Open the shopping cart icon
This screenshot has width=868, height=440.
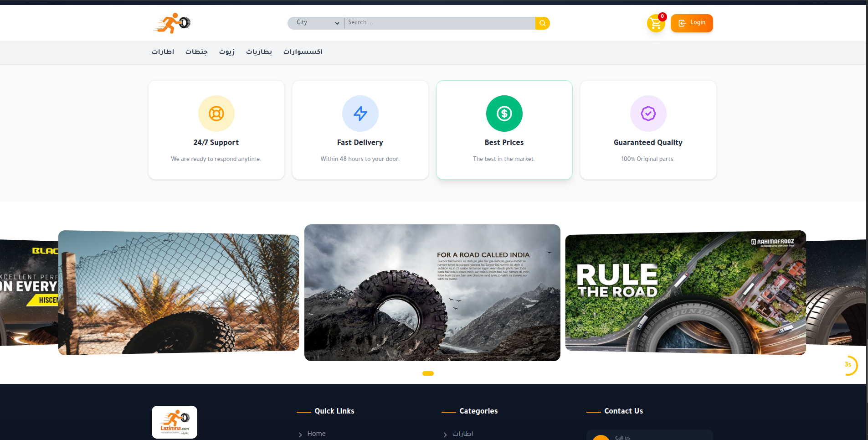pos(655,24)
